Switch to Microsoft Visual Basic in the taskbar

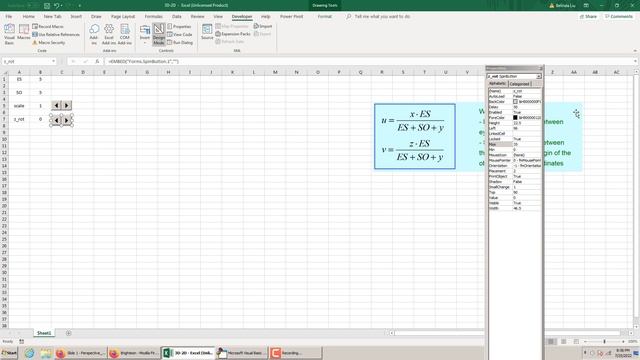[x=242, y=353]
